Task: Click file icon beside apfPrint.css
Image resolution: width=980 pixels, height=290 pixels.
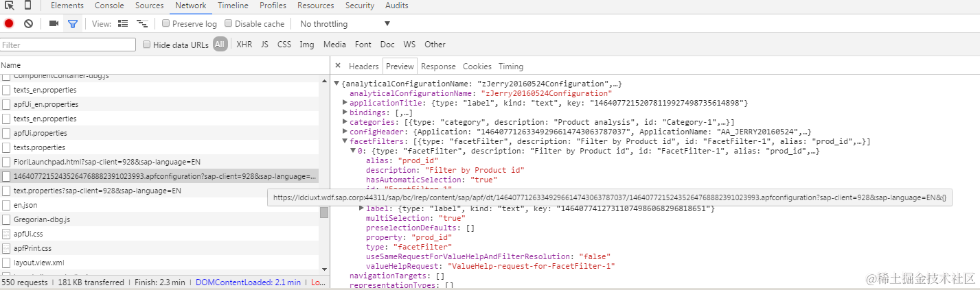Action: point(6,248)
